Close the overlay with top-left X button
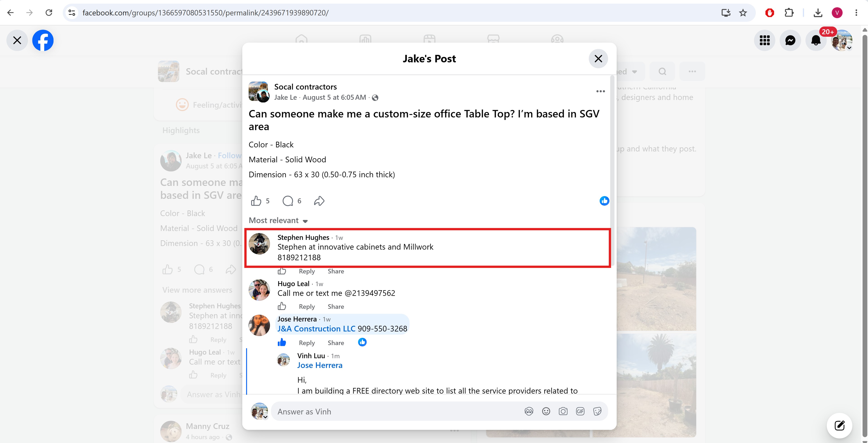Viewport: 868px width, 443px height. [x=17, y=40]
